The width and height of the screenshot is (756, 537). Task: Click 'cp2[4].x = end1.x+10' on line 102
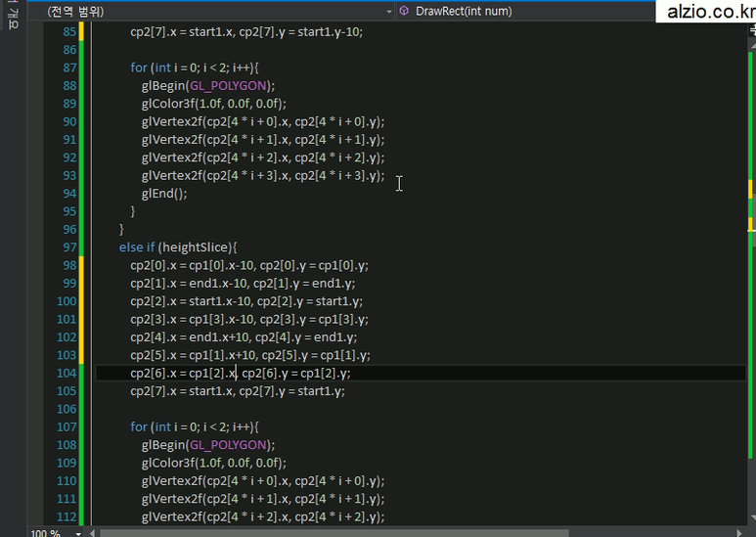[x=191, y=336]
